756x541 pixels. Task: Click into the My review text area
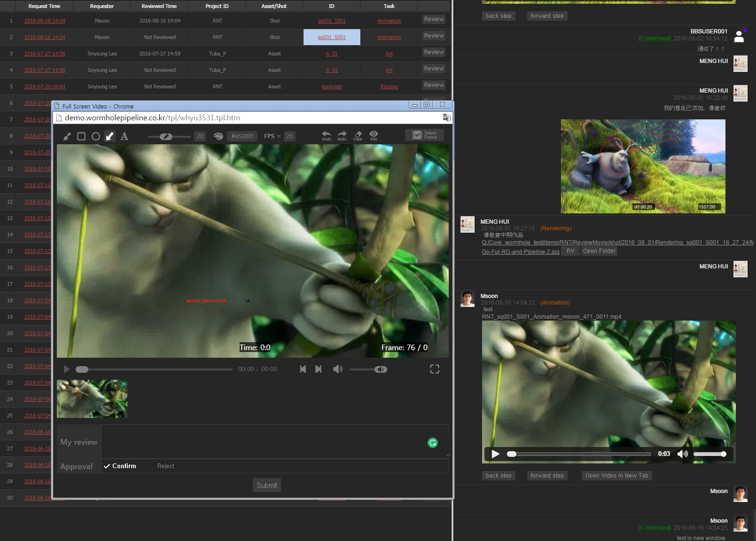tap(275, 442)
